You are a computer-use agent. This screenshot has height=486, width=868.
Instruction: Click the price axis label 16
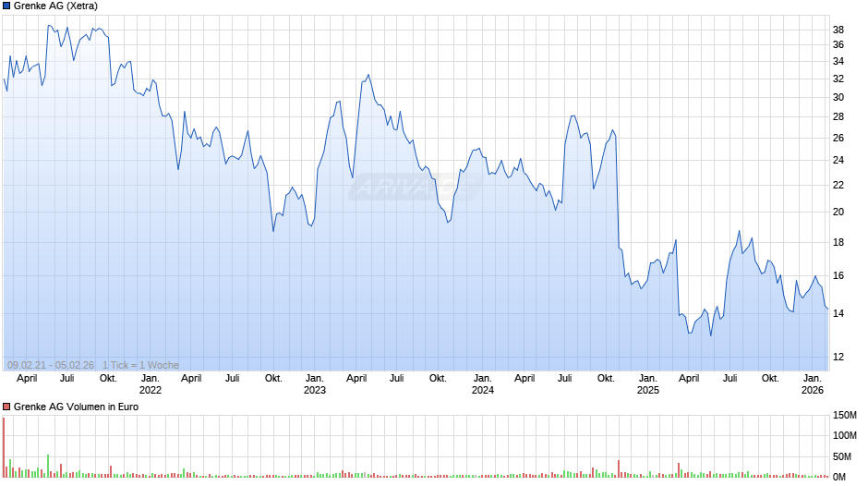coord(838,276)
